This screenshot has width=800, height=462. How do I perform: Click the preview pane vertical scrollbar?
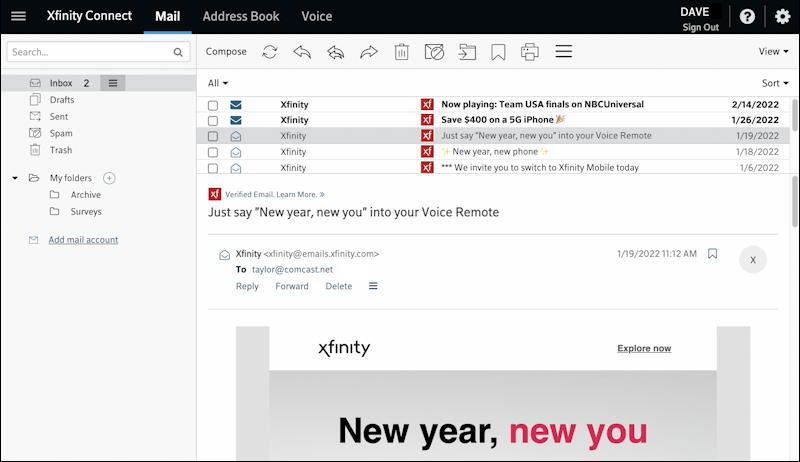(x=795, y=201)
